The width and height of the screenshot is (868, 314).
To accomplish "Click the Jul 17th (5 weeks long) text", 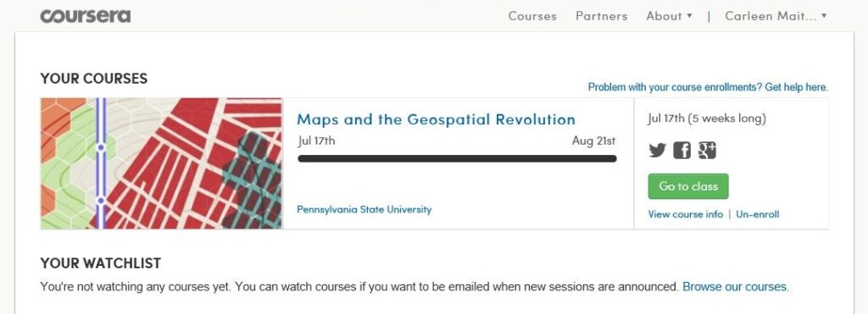I will coord(707,118).
